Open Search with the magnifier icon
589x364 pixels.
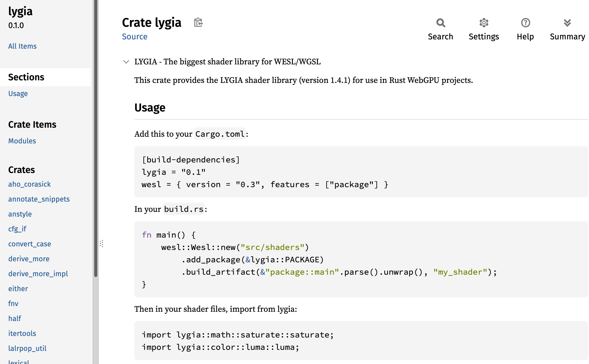pyautogui.click(x=440, y=23)
